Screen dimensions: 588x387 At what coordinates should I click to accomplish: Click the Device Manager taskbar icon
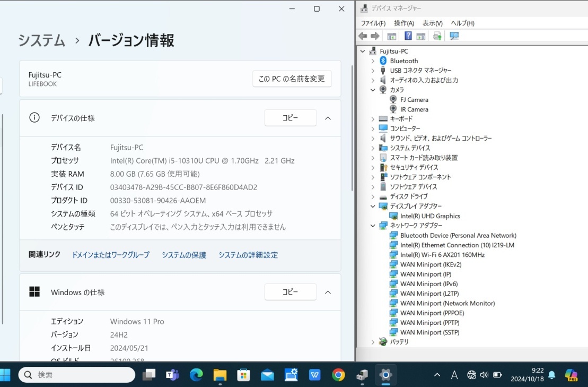point(362,375)
